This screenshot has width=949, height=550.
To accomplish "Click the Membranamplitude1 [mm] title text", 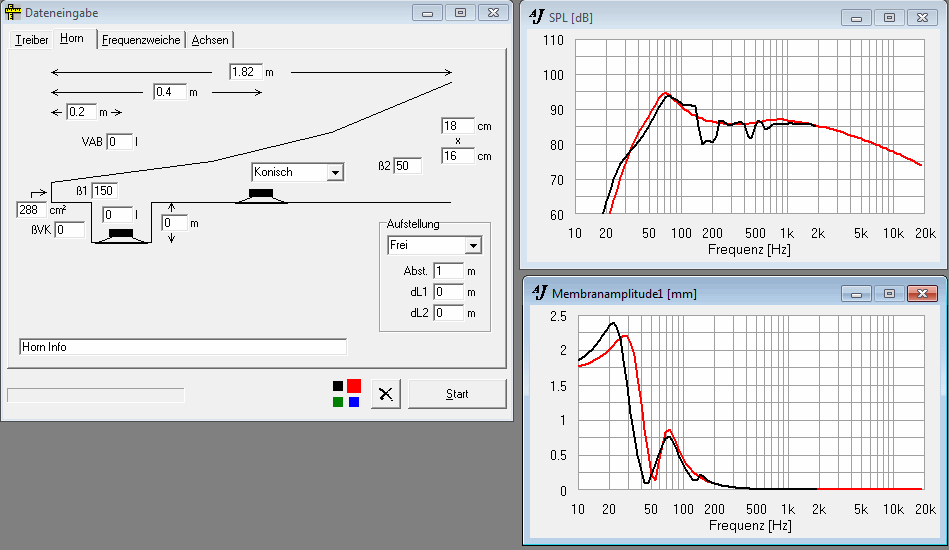I will tap(624, 294).
